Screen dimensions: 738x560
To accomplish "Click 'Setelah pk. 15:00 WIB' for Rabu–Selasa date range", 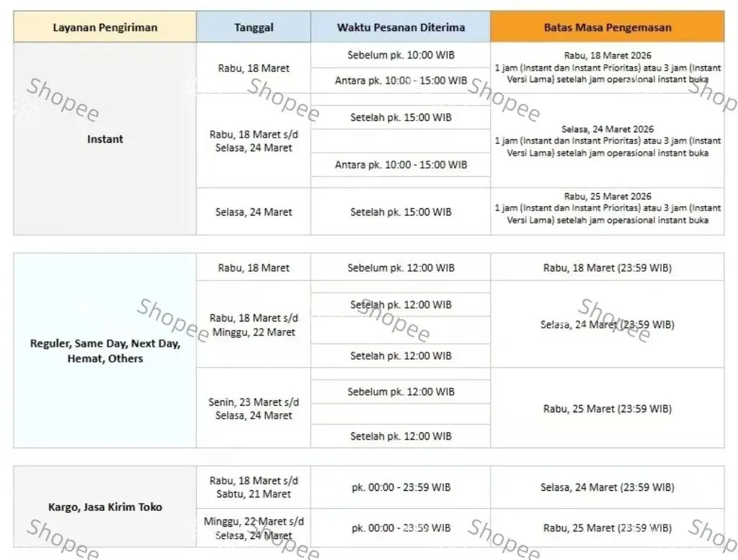I will click(x=401, y=117).
